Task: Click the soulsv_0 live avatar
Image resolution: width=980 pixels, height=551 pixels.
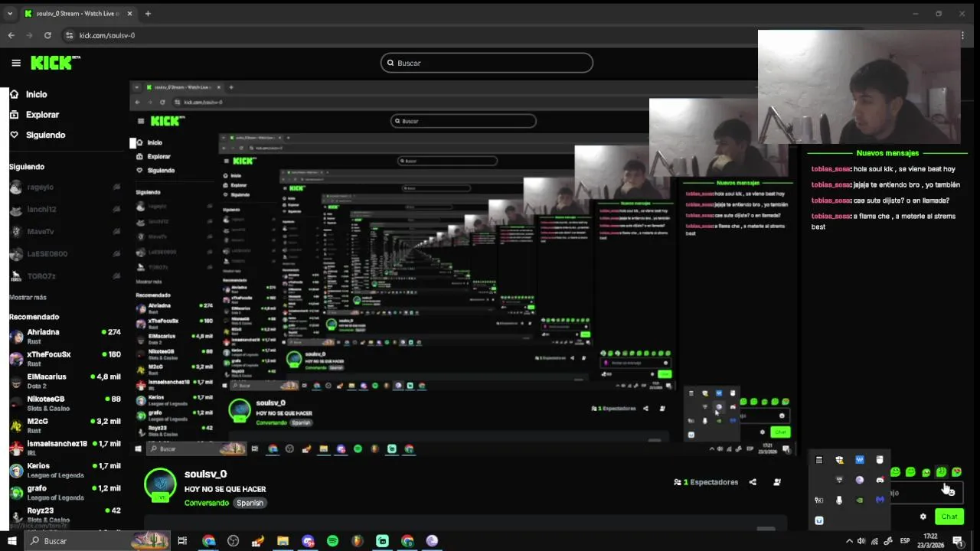Action: click(x=161, y=484)
